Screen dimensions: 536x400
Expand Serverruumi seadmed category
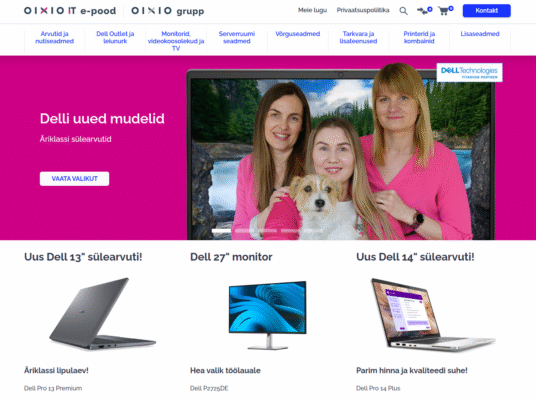pos(237,37)
